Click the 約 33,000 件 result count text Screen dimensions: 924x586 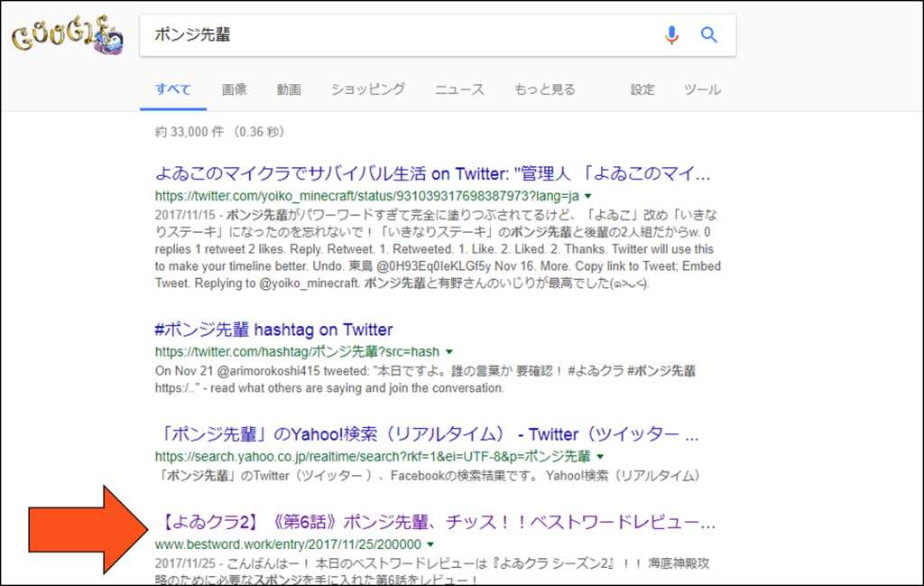tap(219, 132)
